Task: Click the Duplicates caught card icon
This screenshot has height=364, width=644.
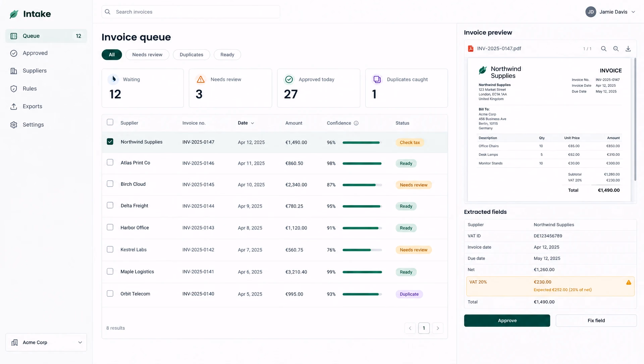Action: click(x=377, y=79)
